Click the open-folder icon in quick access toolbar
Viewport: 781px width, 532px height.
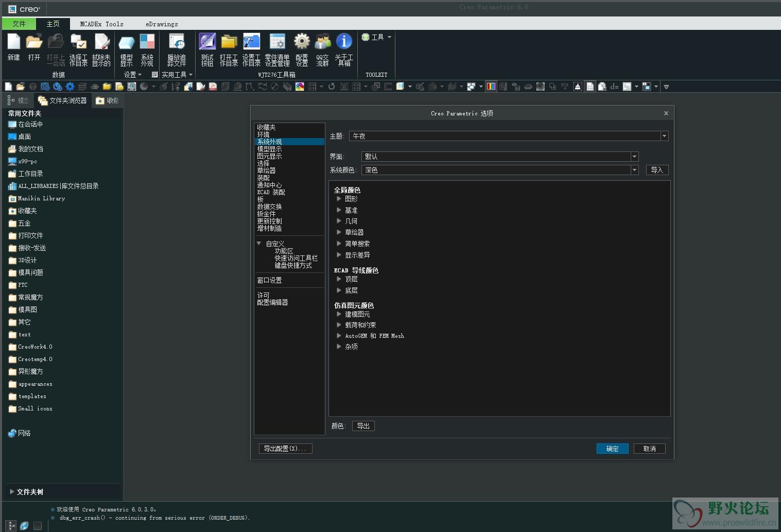coord(21,87)
